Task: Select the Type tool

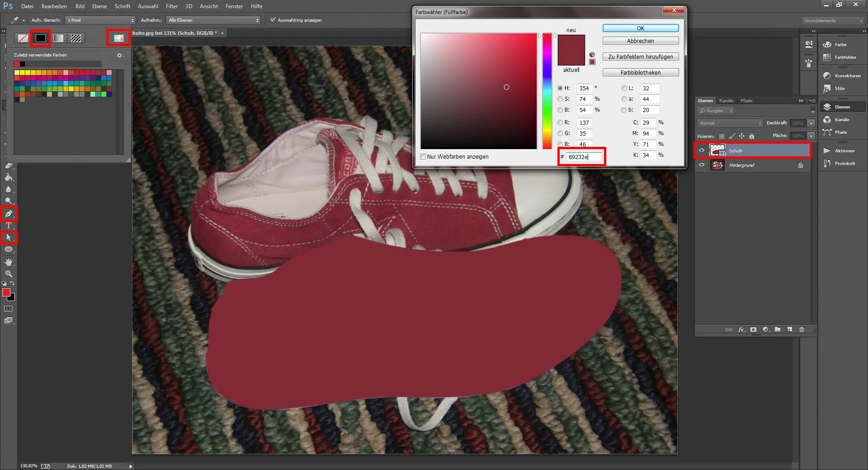Action: click(x=9, y=226)
